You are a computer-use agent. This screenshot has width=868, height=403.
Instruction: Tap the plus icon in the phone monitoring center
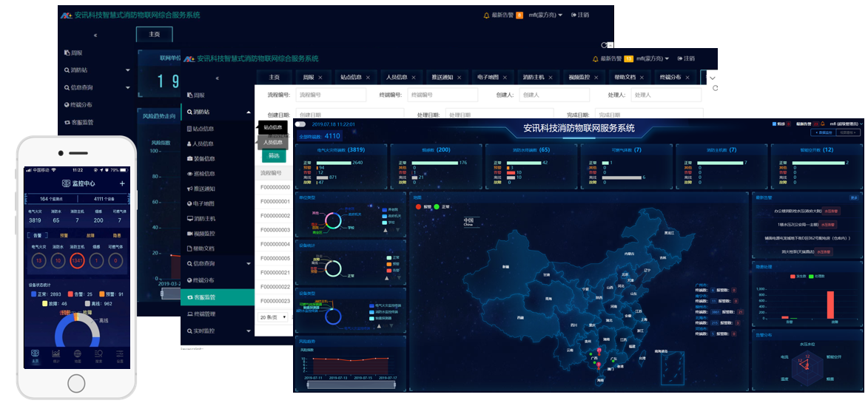[122, 183]
